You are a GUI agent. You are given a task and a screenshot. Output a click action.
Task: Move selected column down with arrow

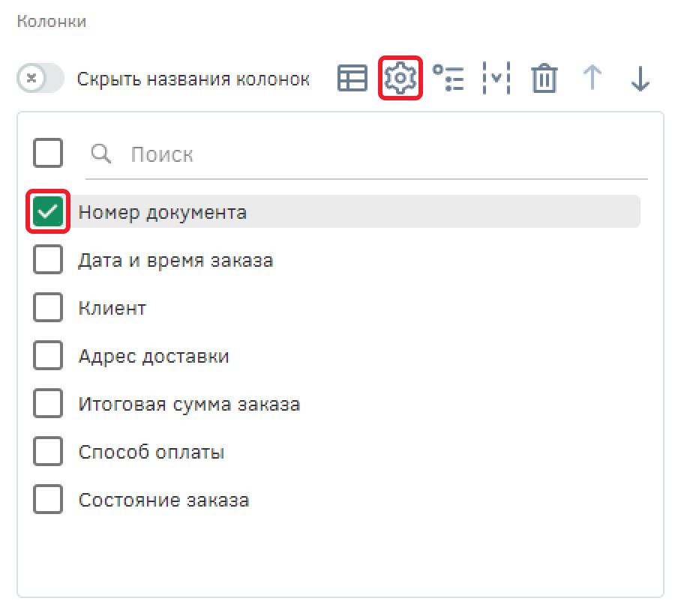[x=640, y=78]
